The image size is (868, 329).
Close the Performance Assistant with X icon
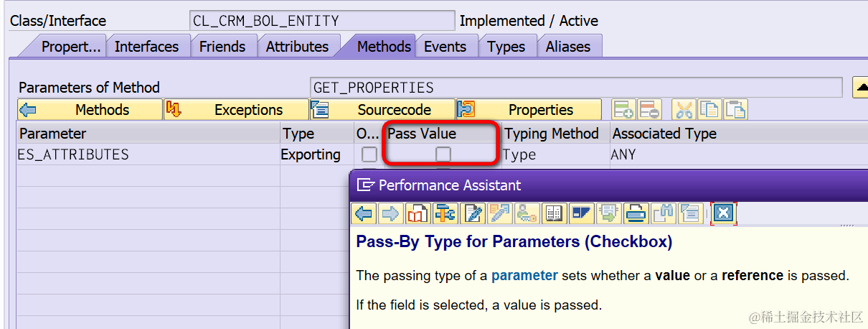click(x=723, y=213)
